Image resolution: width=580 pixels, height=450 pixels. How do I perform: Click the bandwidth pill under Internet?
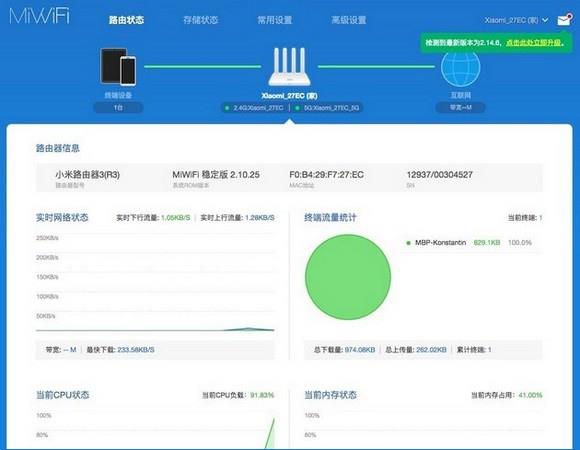461,108
